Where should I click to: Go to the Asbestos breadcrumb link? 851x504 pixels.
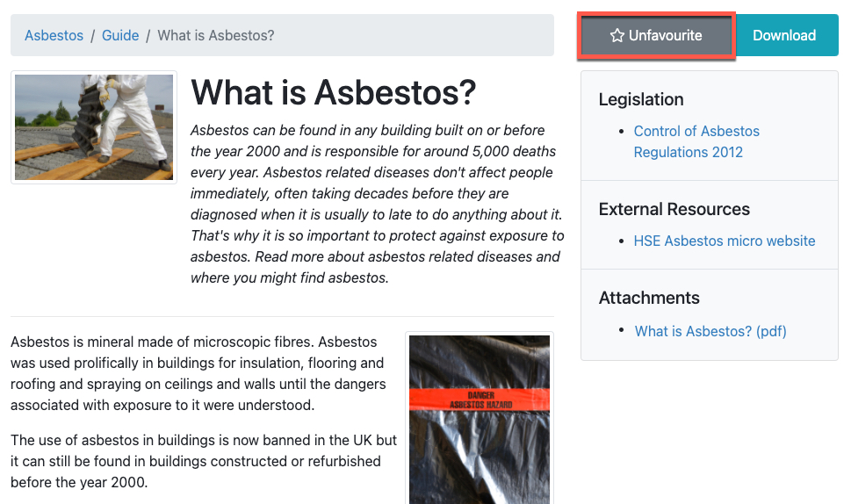point(54,36)
